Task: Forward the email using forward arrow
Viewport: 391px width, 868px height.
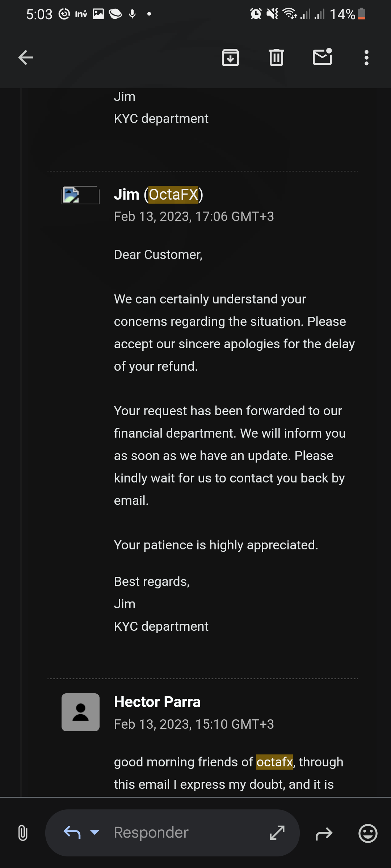Action: point(324,834)
